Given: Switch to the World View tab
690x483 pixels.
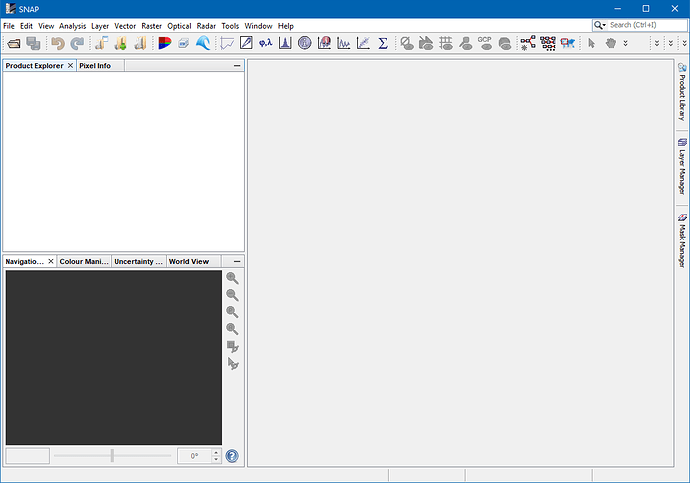Looking at the screenshot, I should click(x=189, y=261).
